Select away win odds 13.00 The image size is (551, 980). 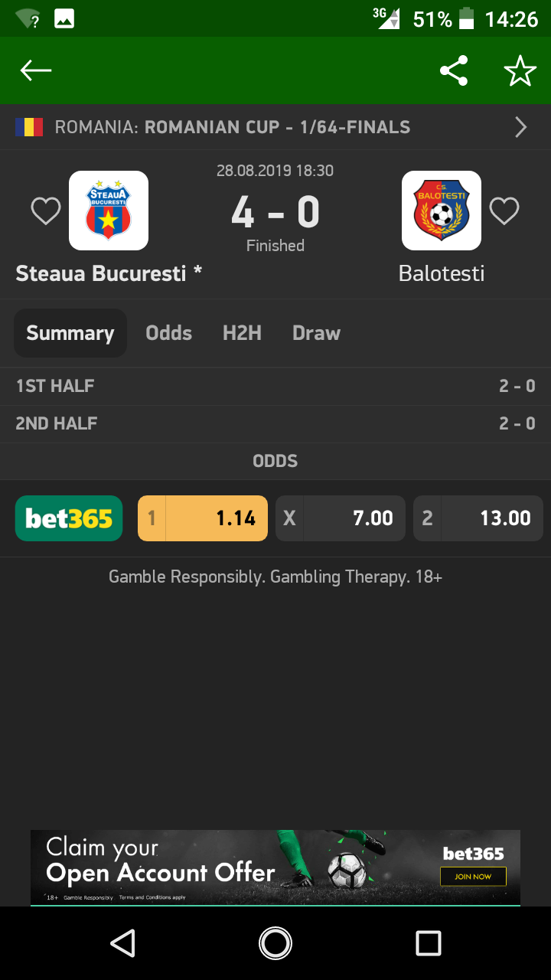[478, 518]
